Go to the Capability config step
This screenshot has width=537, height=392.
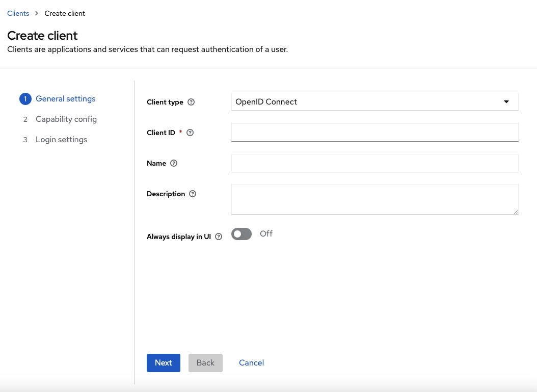pos(66,119)
